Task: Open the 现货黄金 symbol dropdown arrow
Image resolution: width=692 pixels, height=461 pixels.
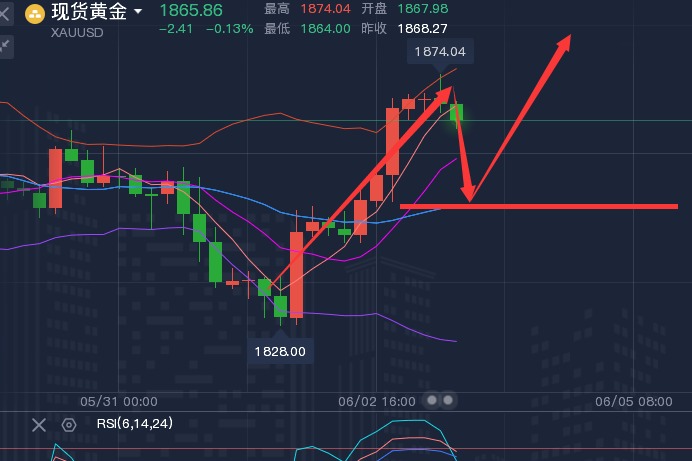Action: coord(137,12)
